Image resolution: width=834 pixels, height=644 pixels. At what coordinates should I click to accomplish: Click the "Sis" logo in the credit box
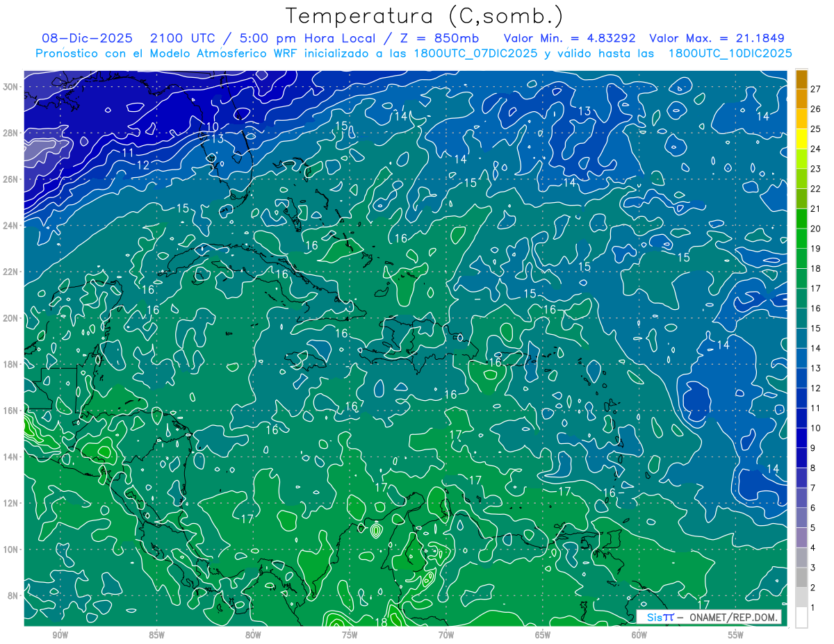655,617
